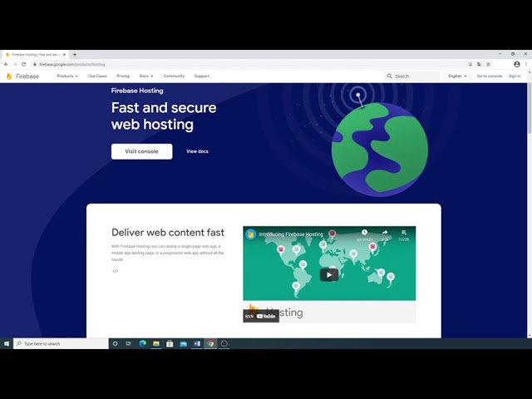
Task: Click the Visit console button
Action: (142, 151)
